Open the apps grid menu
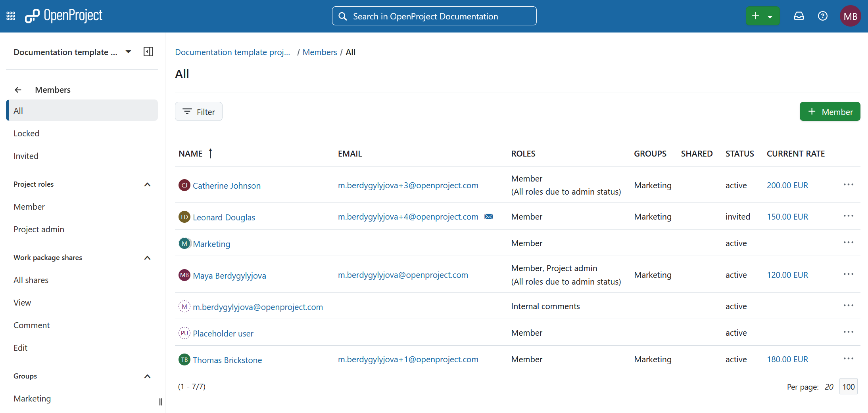Image resolution: width=868 pixels, height=413 pixels. tap(10, 15)
